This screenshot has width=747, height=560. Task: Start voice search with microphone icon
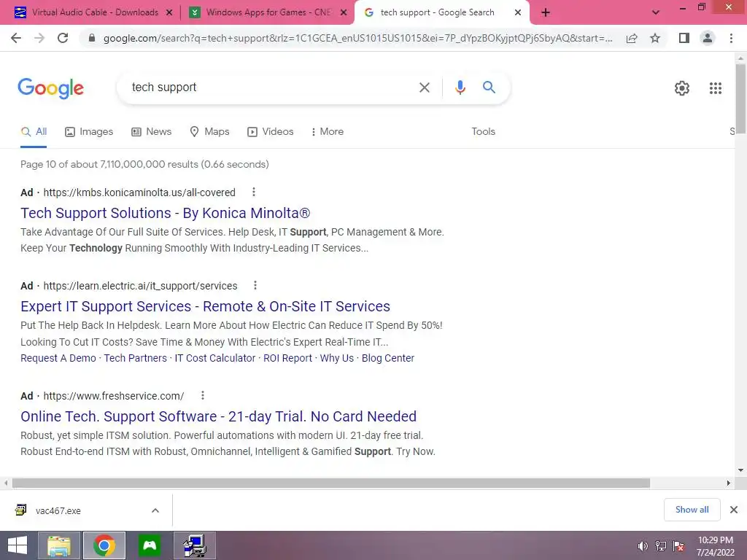[x=460, y=87]
